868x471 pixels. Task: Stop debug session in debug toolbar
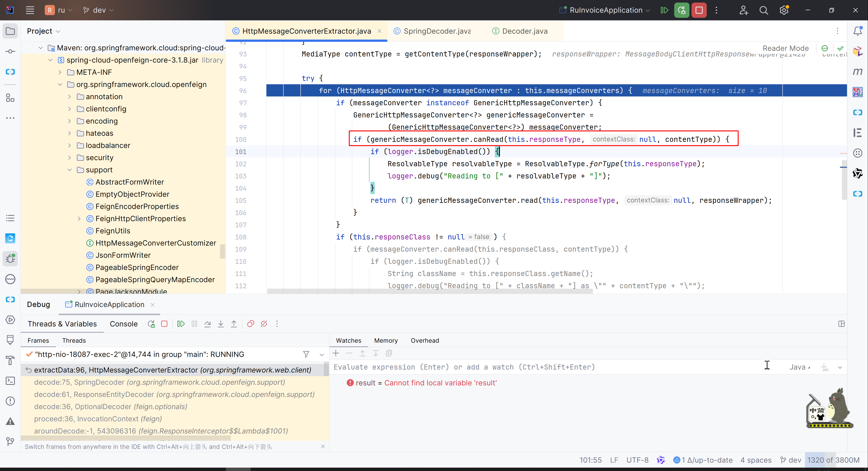165,324
